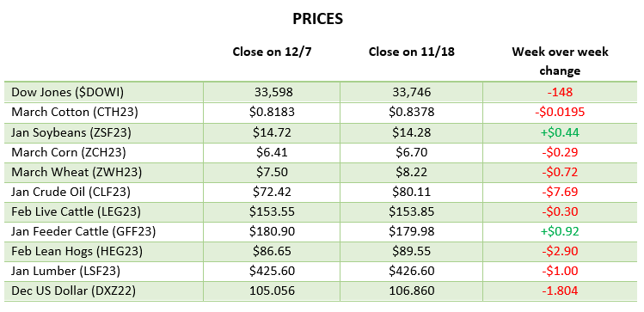644x312 pixels.
Task: Select the Crude Oil 11/18 close $80.11
Action: coord(412,192)
